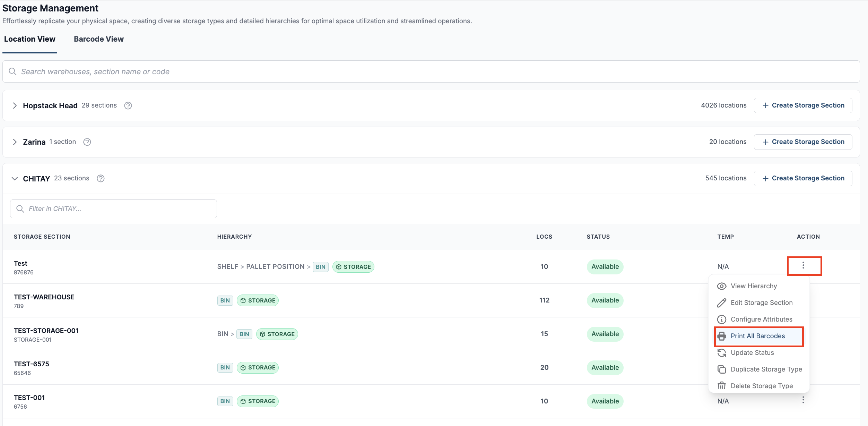Click the Available status of Test row
Screen dimensions: 868x426
pyautogui.click(x=605, y=267)
